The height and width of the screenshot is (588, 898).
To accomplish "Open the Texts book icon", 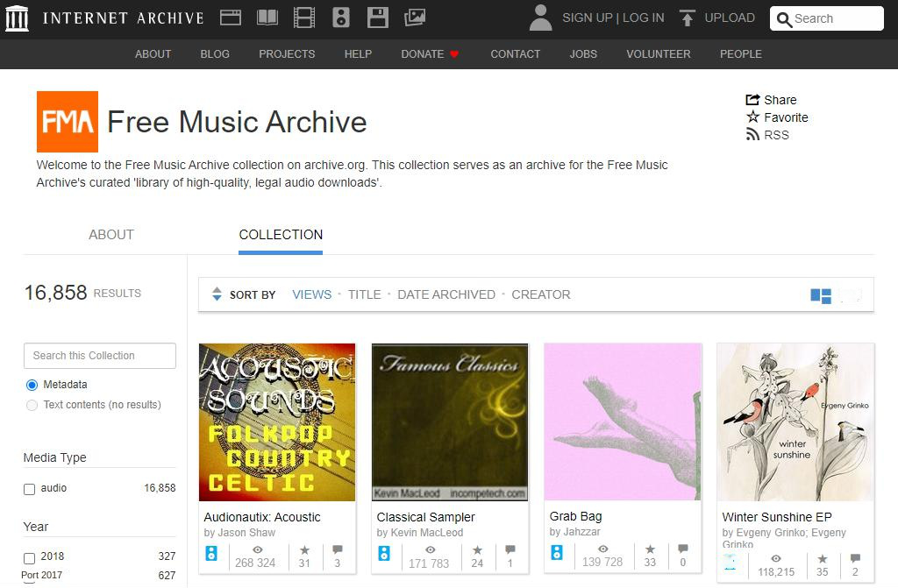I will tap(267, 17).
